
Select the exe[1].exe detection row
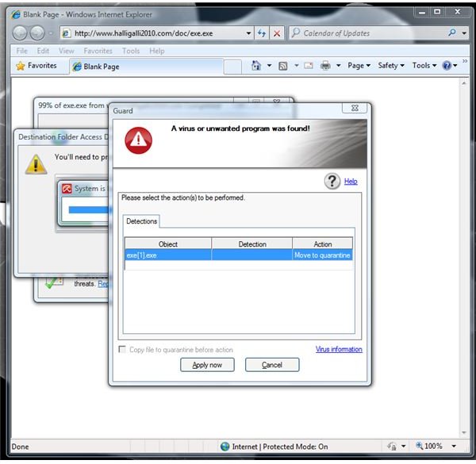point(239,255)
